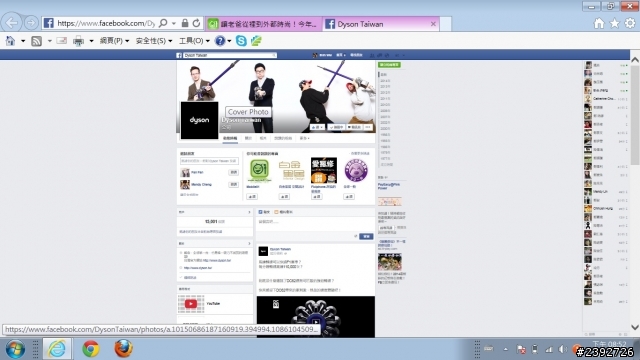Click the security lock icon in address bar
The height and width of the screenshot is (360, 640).
[185, 23]
